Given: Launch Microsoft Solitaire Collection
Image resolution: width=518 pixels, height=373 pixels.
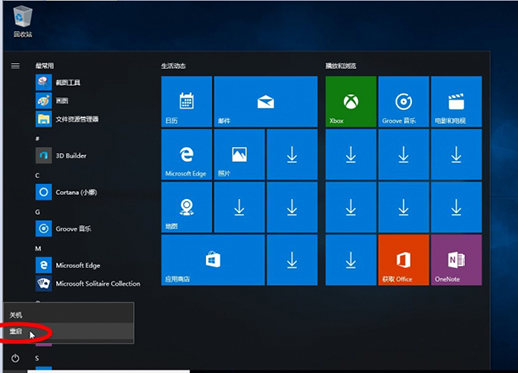Looking at the screenshot, I should coord(87,284).
